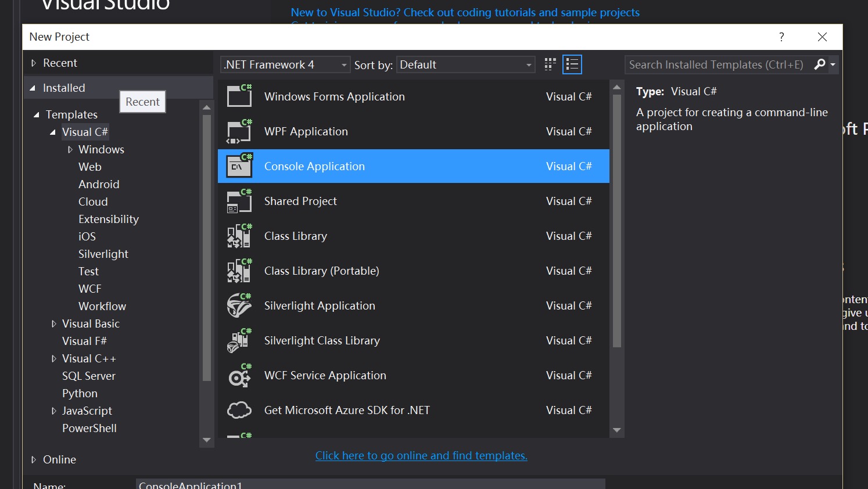Click the tree panel scroll down arrow
Screen dimensions: 868x489
[x=206, y=440]
